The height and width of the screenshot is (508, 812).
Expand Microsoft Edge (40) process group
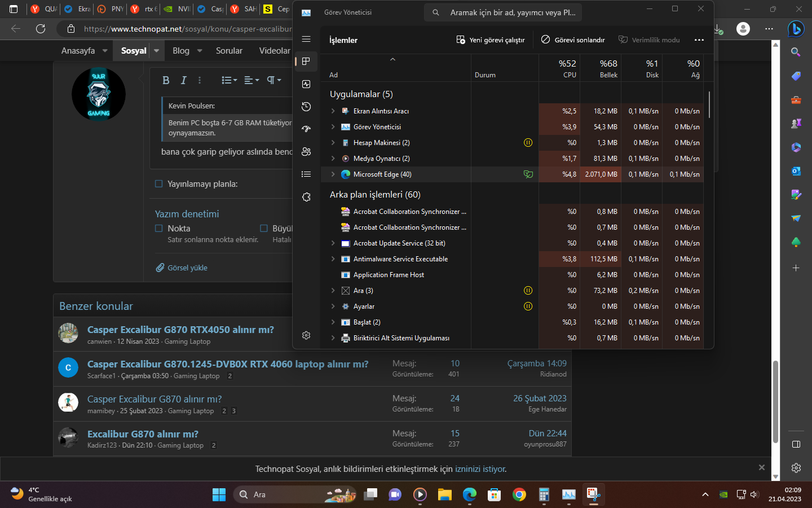[333, 174]
